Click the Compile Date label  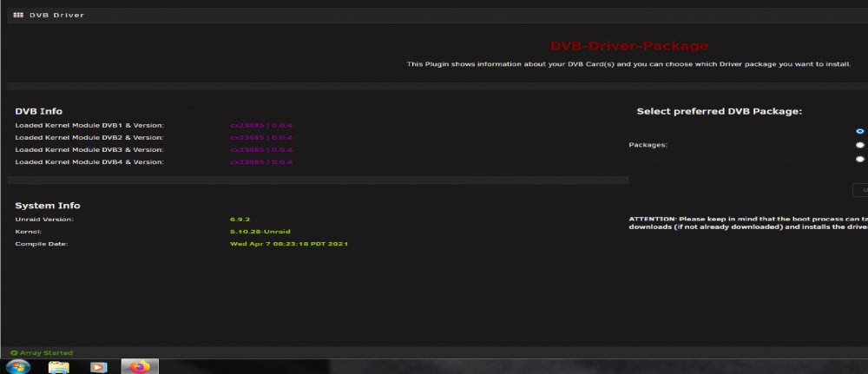(42, 244)
